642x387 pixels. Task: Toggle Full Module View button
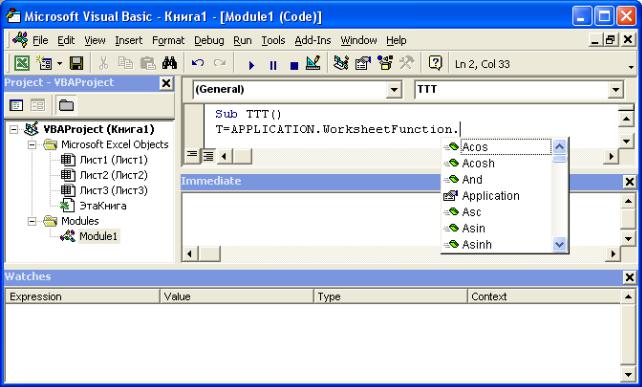pos(208,156)
